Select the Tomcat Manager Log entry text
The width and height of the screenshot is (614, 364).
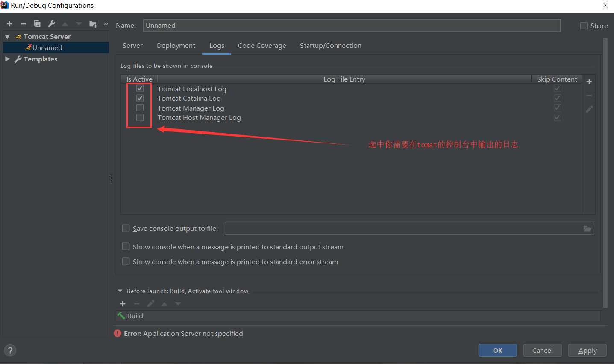click(x=191, y=108)
